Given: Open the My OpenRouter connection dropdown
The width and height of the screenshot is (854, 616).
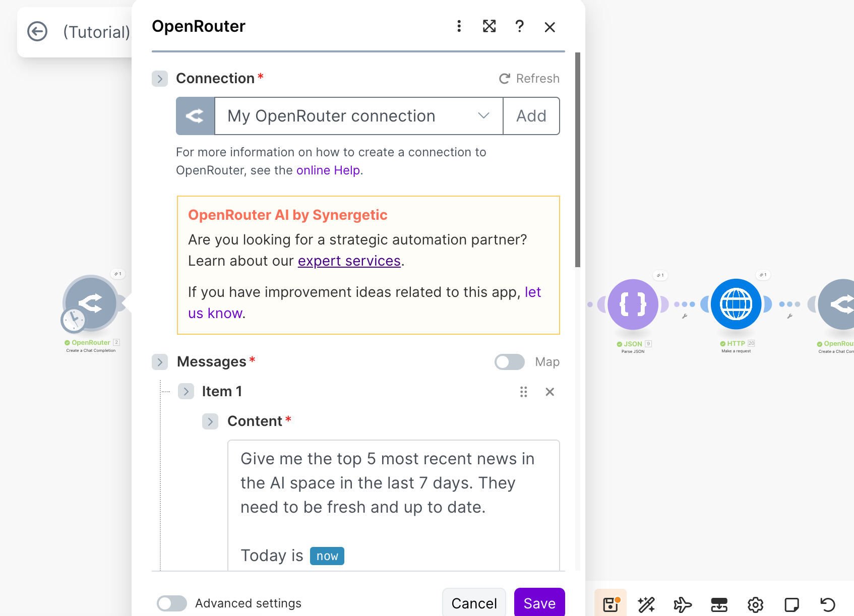Looking at the screenshot, I should (483, 116).
